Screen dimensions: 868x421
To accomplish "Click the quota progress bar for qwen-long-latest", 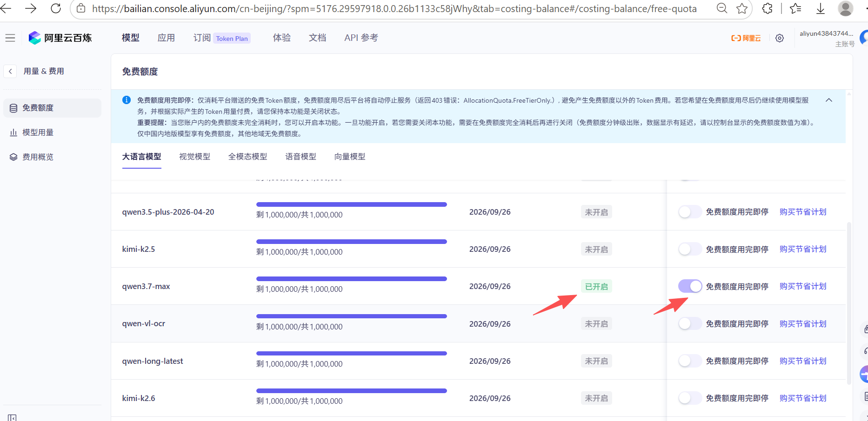I will click(x=352, y=353).
